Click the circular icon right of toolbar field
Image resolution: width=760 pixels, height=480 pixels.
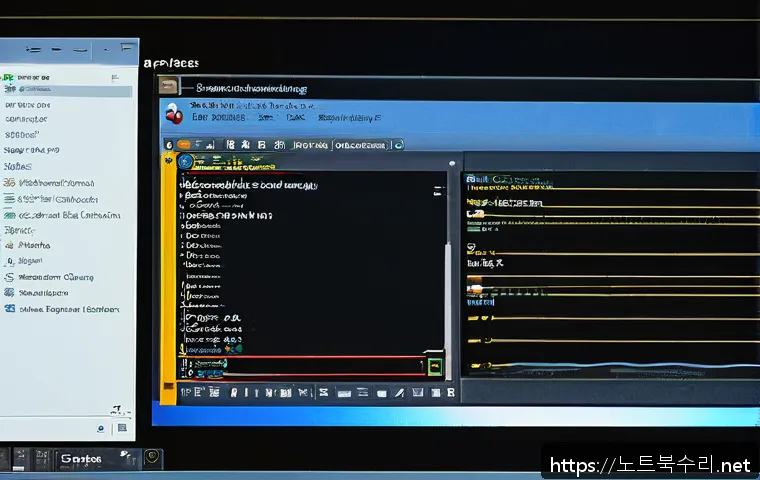(398, 144)
